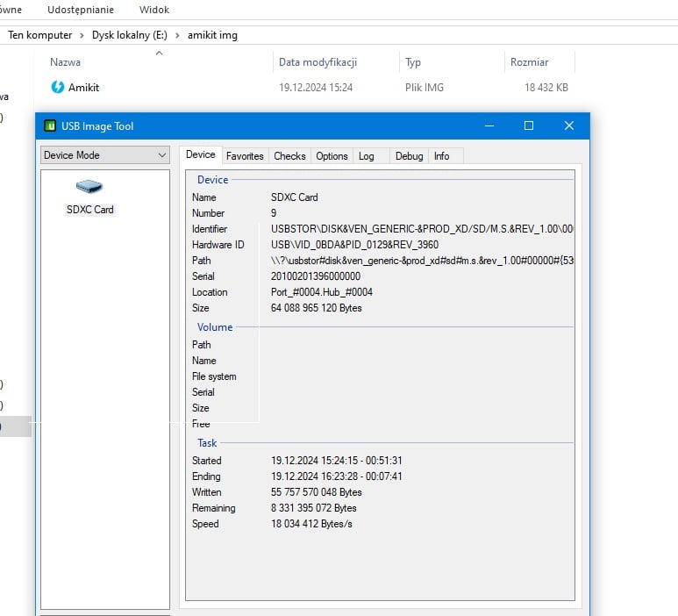Go to Ten komputer in breadcrumb
Image resolution: width=678 pixels, height=616 pixels.
coord(39,35)
